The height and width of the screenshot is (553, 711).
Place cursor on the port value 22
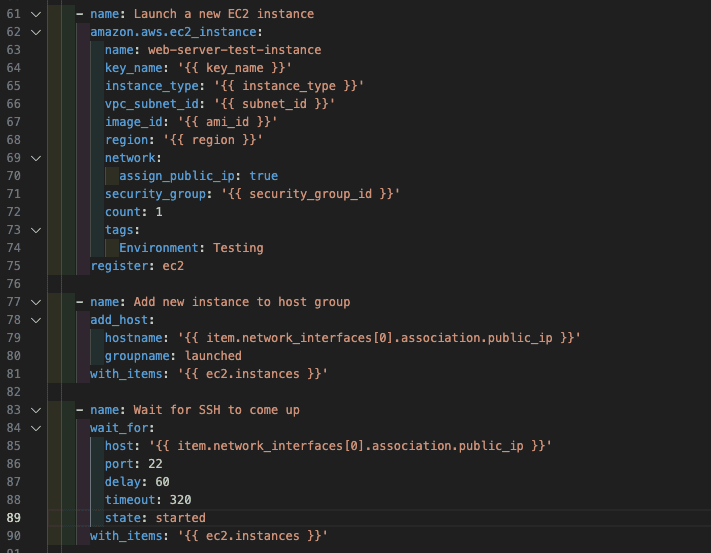point(155,464)
